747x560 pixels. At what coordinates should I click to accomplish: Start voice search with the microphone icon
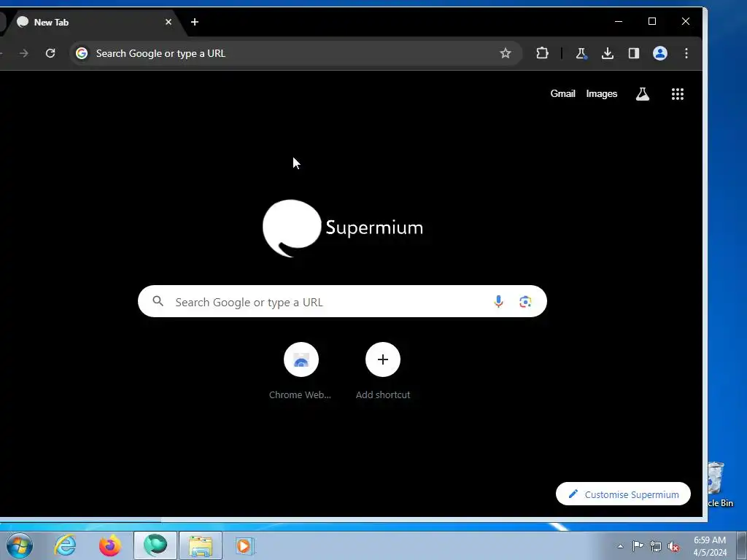[498, 301]
